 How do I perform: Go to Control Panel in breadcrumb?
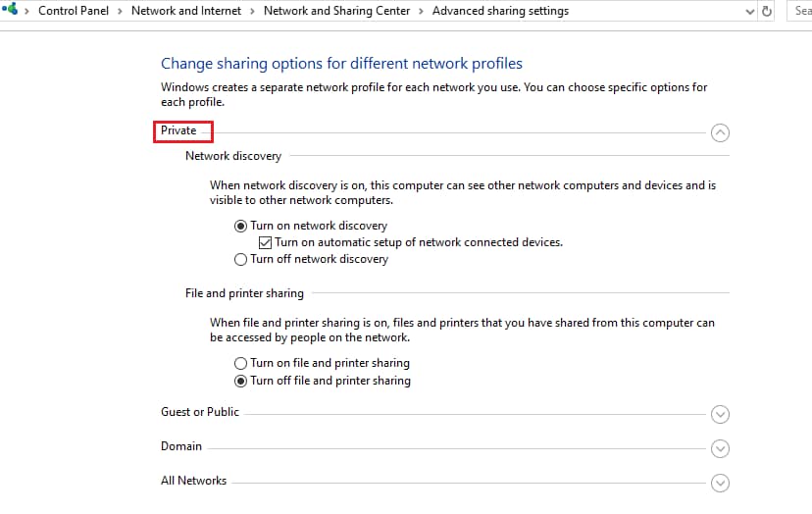point(76,11)
